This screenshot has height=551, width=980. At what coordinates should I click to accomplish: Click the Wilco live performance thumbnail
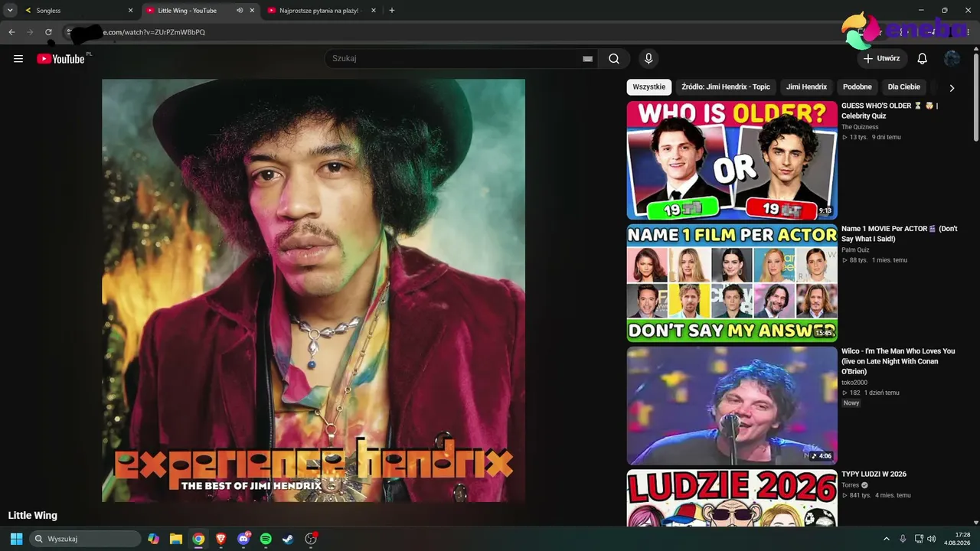coord(732,406)
